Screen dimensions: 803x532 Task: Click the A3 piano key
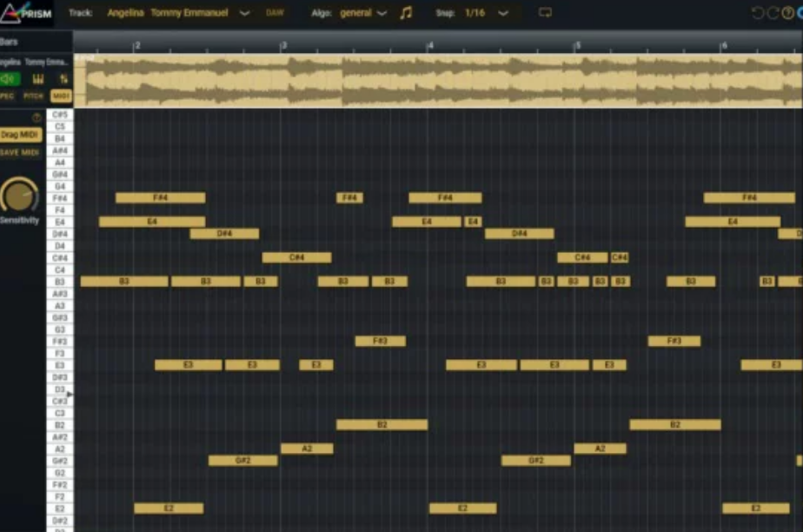[x=60, y=306]
